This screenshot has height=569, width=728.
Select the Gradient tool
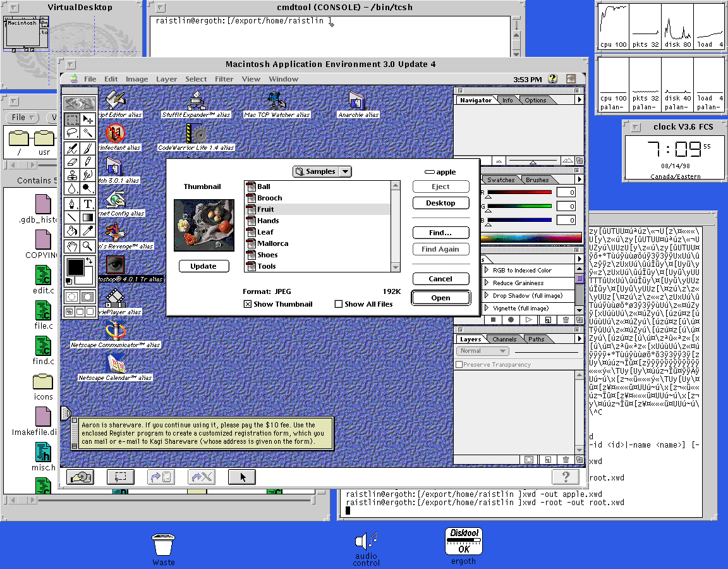click(x=88, y=217)
